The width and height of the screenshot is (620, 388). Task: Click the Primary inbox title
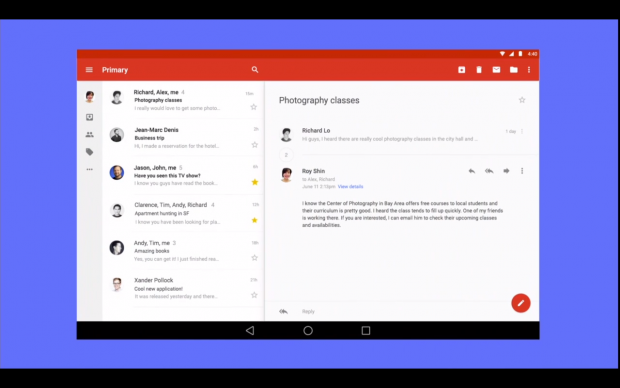(x=115, y=70)
